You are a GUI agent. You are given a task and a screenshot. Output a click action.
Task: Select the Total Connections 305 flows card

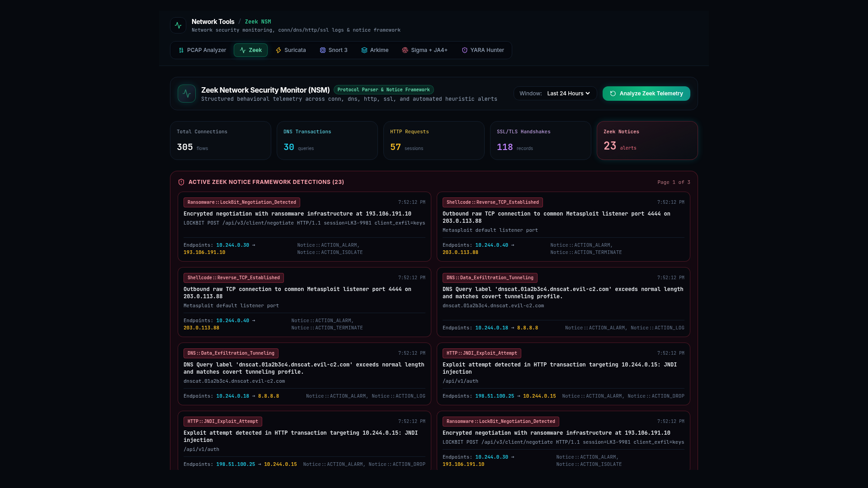click(x=221, y=141)
